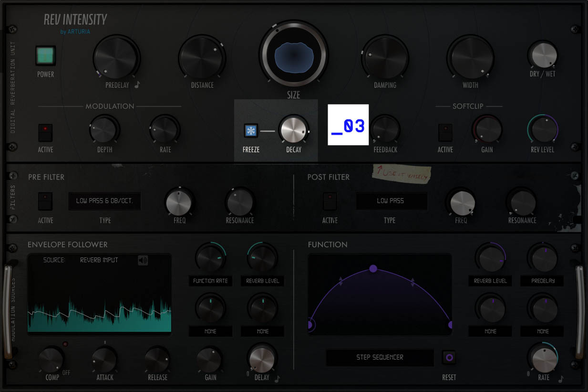Click the Decay knob
The width and height of the screenshot is (588, 392).
point(294,130)
